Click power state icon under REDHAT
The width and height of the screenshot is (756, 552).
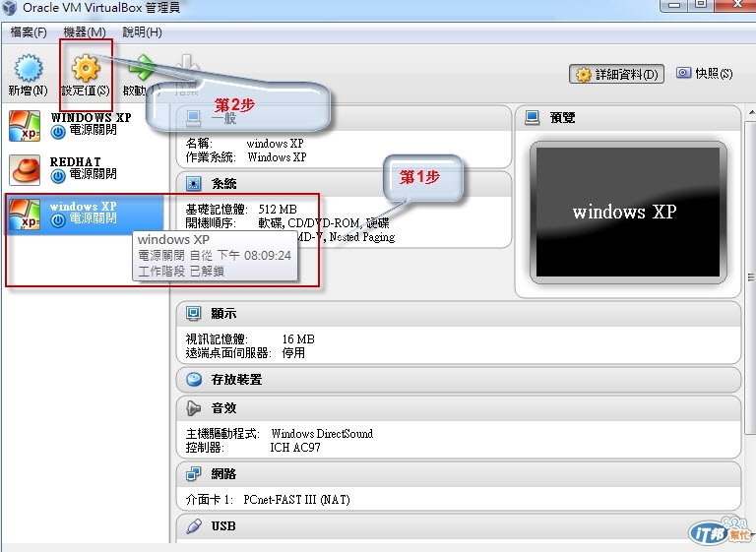[58, 176]
